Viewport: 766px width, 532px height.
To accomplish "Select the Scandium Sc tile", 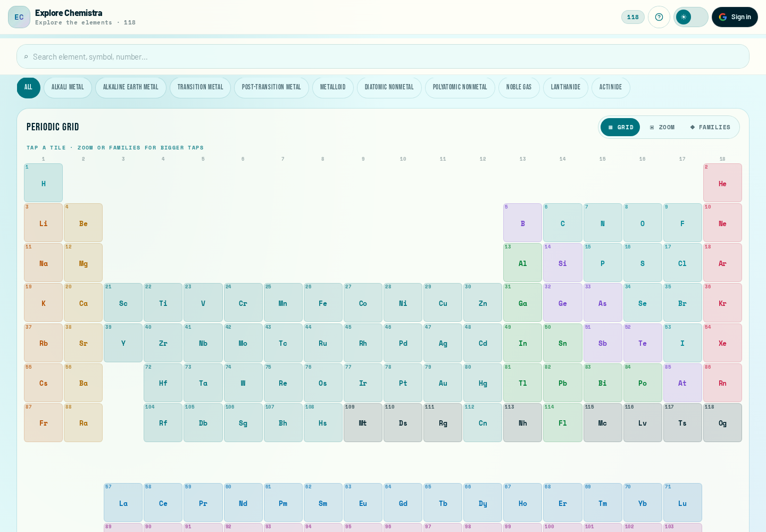I will coord(123,303).
